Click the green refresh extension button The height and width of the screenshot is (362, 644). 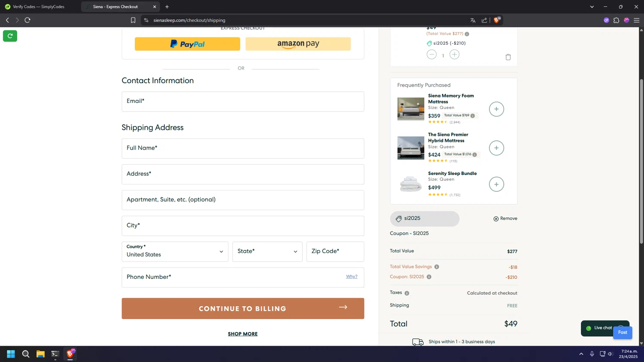click(10, 36)
